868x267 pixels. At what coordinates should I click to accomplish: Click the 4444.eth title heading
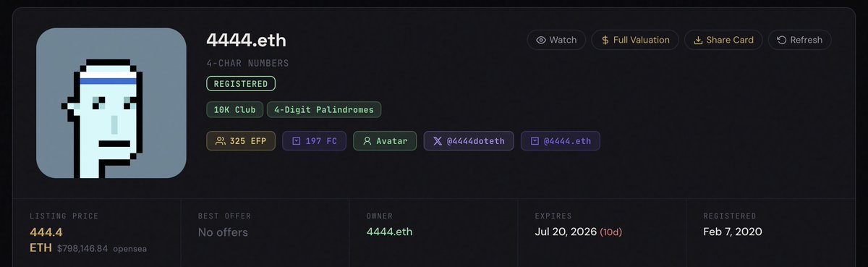[246, 41]
